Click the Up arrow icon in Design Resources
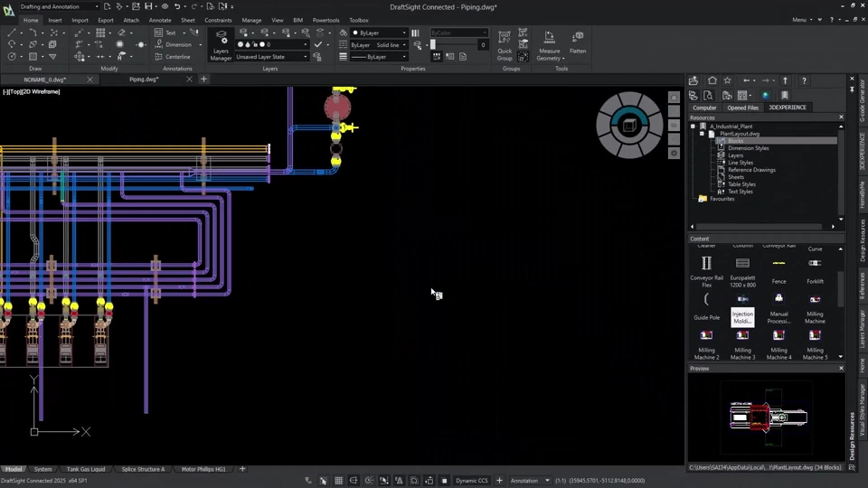Image resolution: width=868 pixels, height=488 pixels. (785, 80)
